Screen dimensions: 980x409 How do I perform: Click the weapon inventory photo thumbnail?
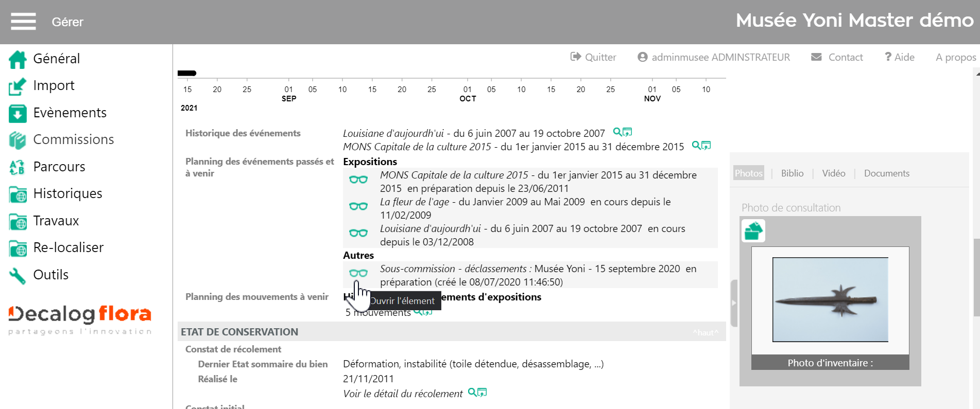click(x=830, y=299)
